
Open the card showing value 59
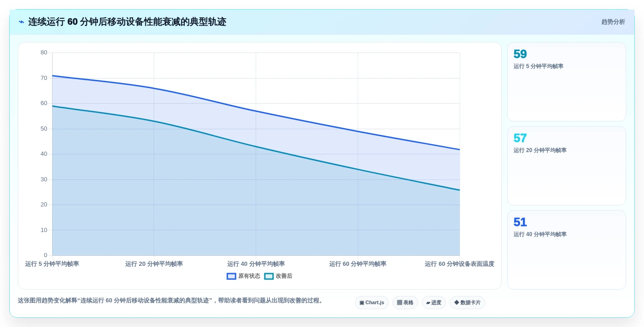[x=567, y=82]
